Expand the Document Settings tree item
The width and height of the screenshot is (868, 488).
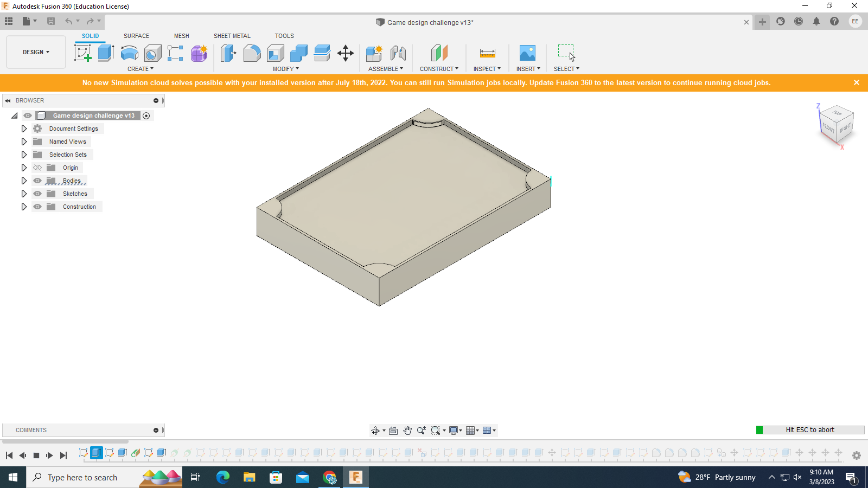23,129
